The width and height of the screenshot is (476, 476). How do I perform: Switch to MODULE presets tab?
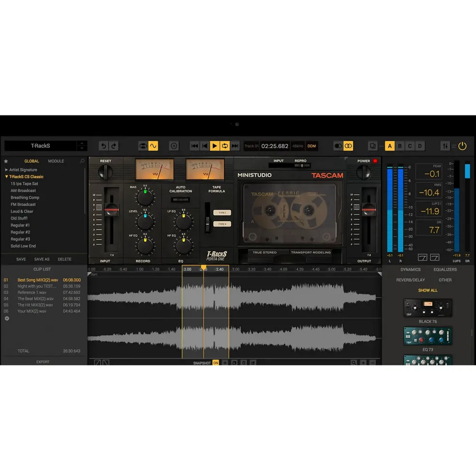(x=56, y=161)
